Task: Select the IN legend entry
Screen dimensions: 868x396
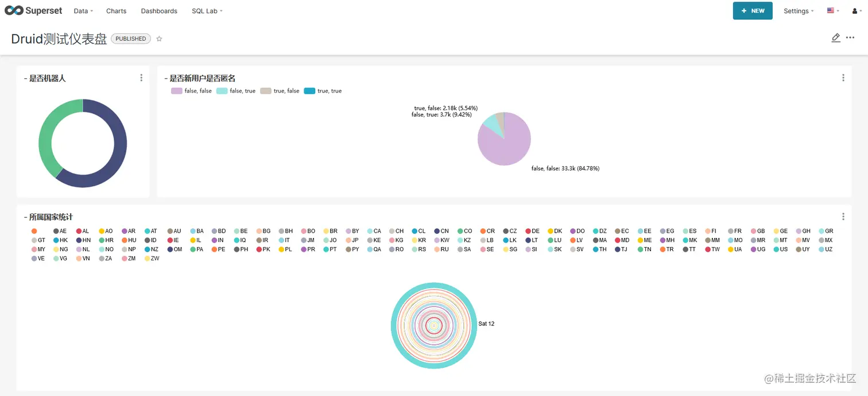Action: click(218, 240)
